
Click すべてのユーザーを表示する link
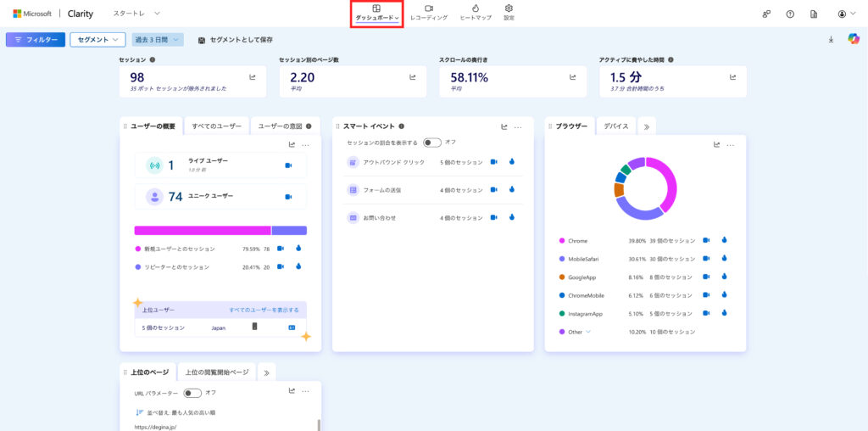click(x=264, y=310)
